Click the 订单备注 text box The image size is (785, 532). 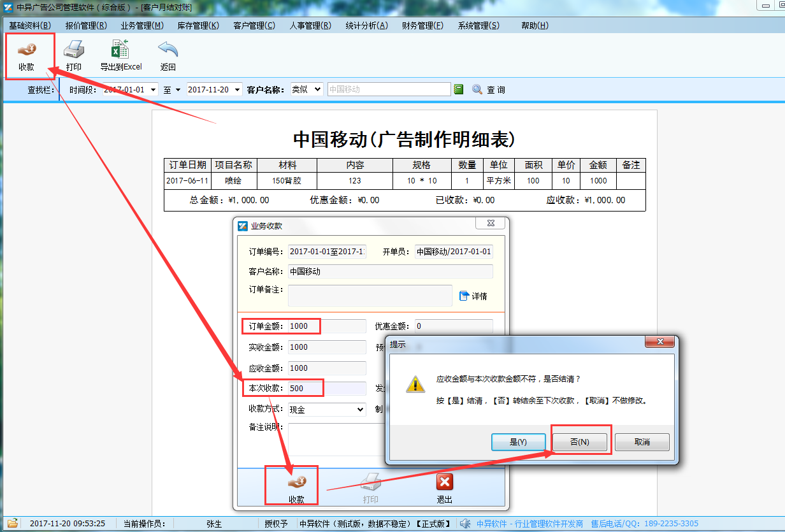pyautogui.click(x=370, y=296)
